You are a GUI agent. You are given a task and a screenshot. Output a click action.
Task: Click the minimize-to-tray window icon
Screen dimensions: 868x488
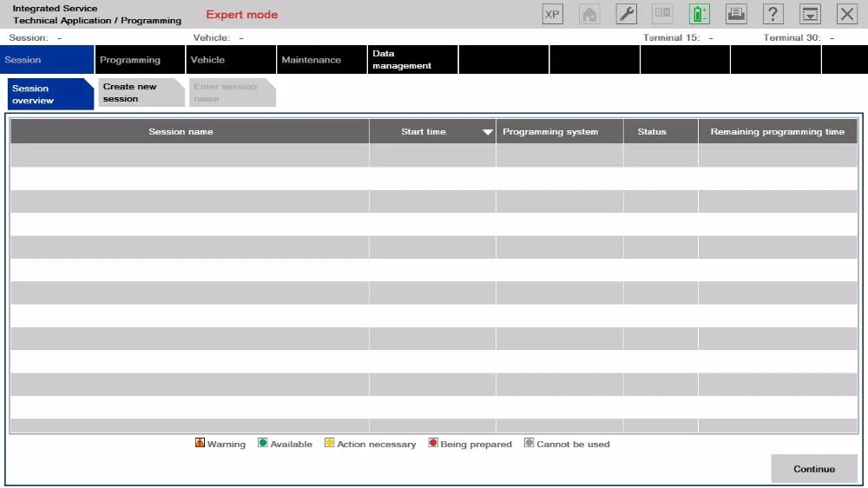click(810, 15)
